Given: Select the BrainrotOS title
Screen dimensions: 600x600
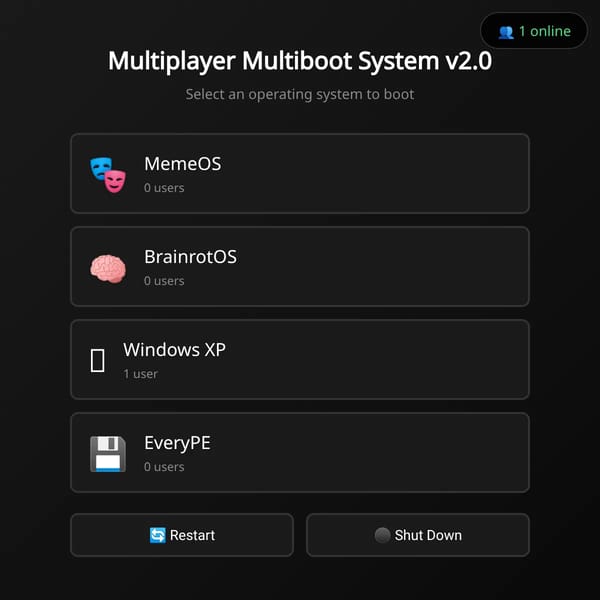Looking at the screenshot, I should click(x=190, y=257).
